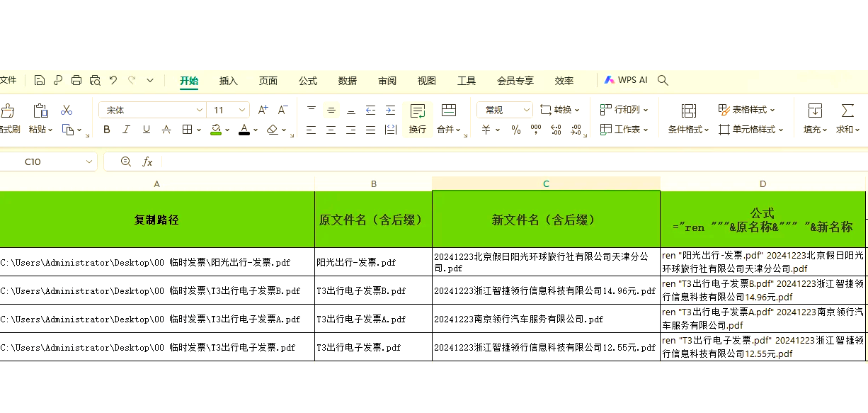
Task: Click the 转换 convert button
Action: [x=559, y=110]
